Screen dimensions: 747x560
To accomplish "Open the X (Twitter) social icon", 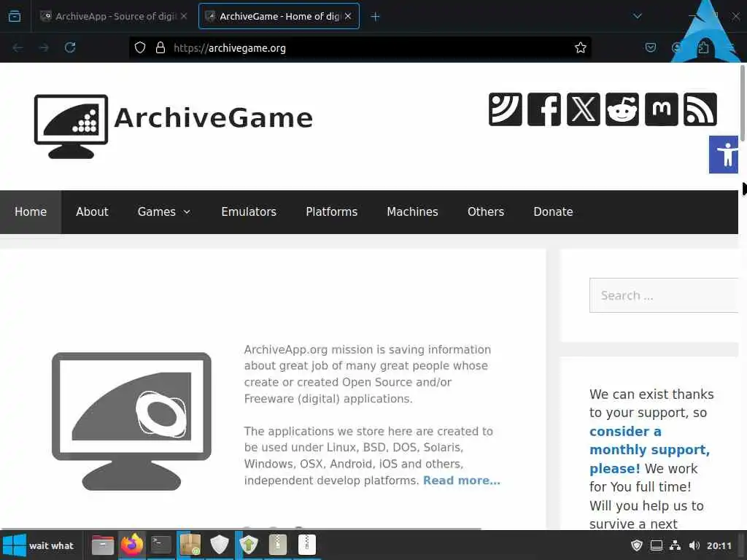I will [x=583, y=109].
